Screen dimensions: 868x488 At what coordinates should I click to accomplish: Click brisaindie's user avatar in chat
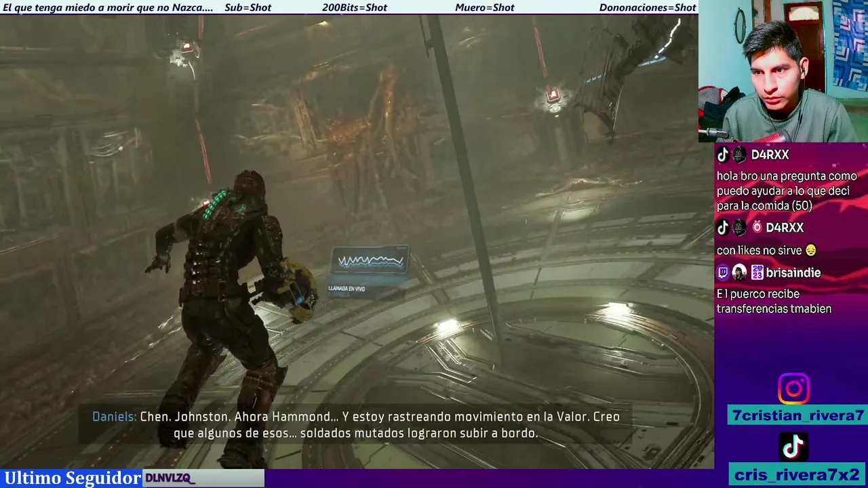[740, 273]
